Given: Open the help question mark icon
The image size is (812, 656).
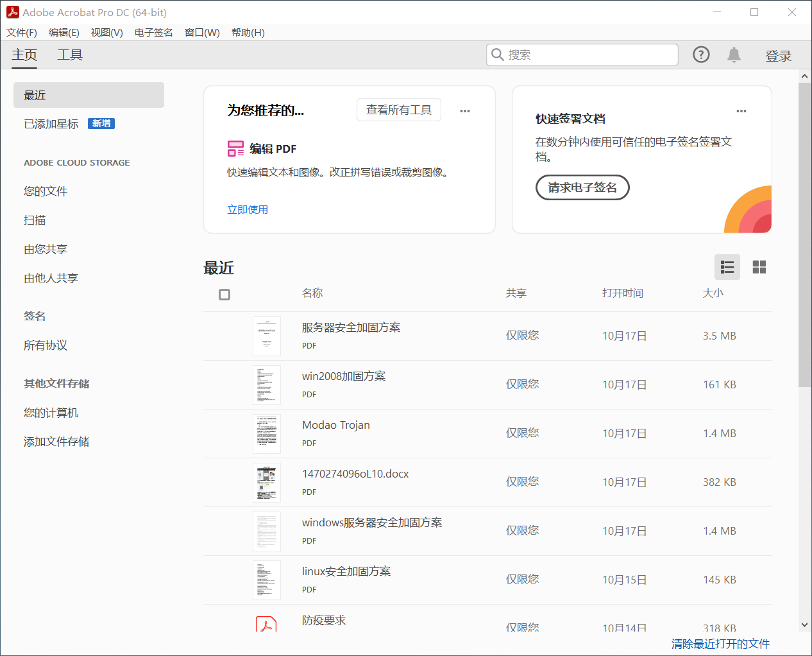Looking at the screenshot, I should 701,55.
